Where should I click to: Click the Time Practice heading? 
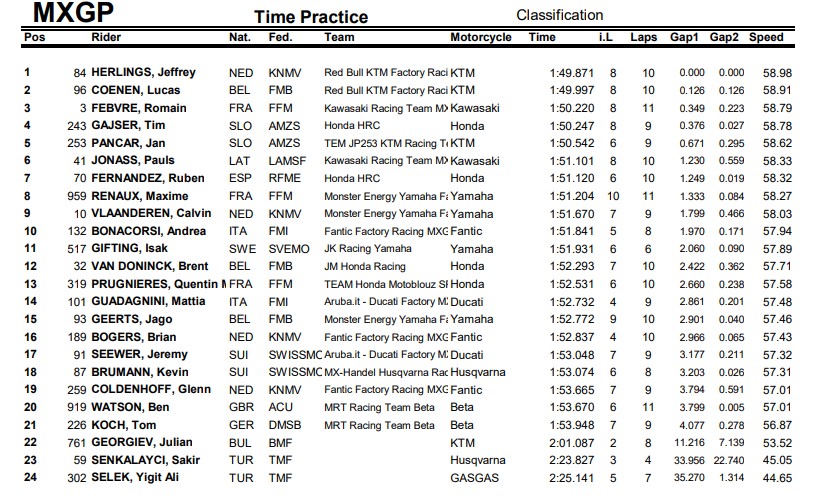310,17
